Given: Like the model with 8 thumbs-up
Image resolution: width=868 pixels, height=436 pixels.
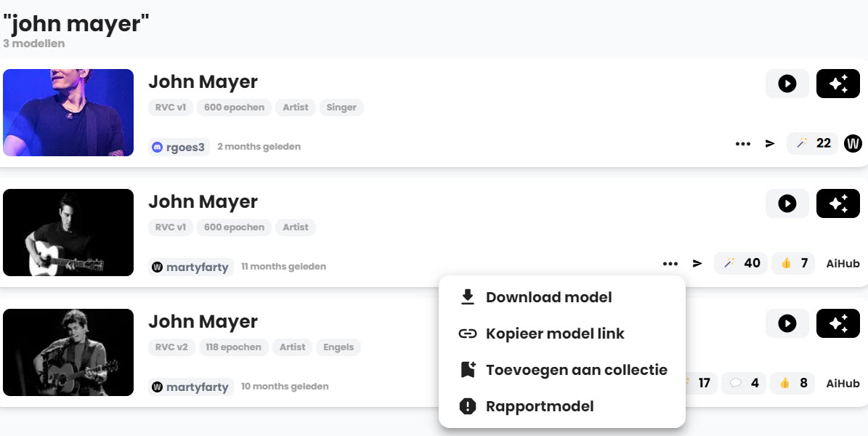Looking at the screenshot, I should pyautogui.click(x=793, y=383).
